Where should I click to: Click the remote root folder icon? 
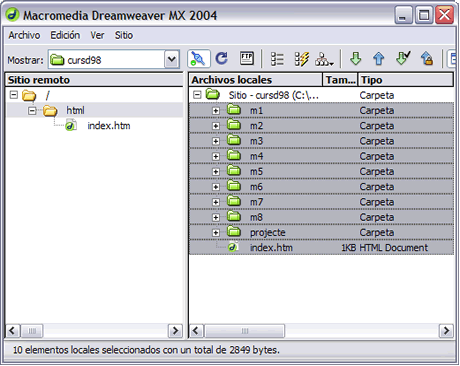(29, 96)
